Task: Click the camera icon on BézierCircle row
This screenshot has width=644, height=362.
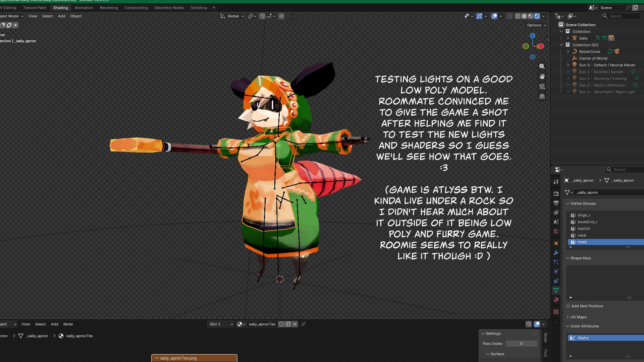Action: [x=617, y=52]
